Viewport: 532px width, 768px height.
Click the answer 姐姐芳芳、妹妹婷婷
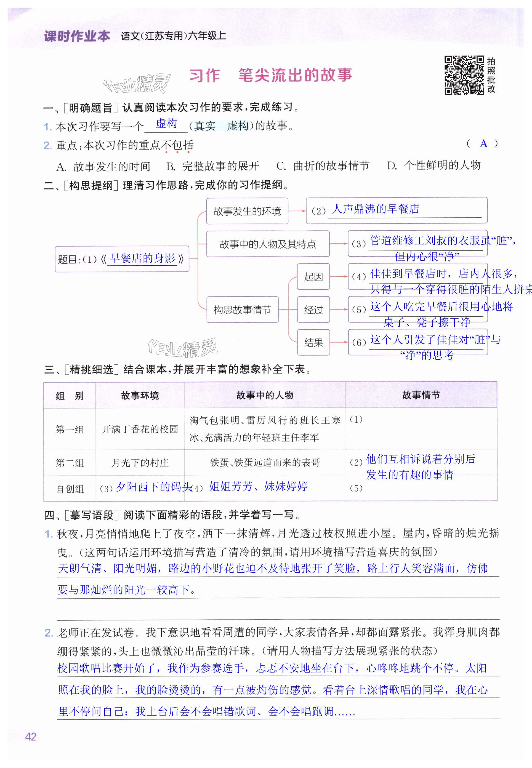click(x=258, y=486)
